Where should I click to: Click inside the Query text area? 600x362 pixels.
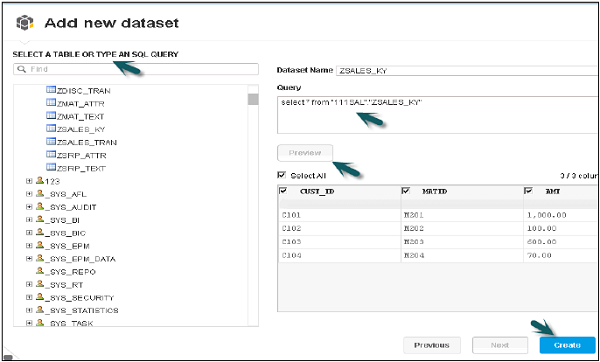point(437,115)
